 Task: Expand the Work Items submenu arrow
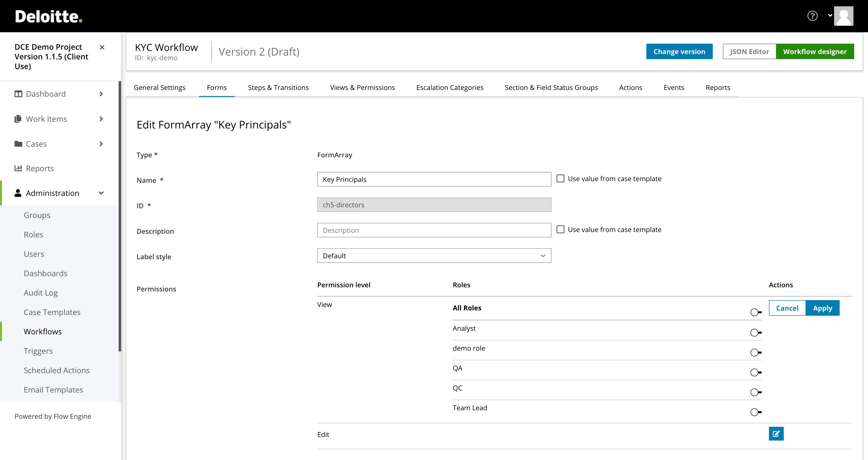click(x=101, y=119)
